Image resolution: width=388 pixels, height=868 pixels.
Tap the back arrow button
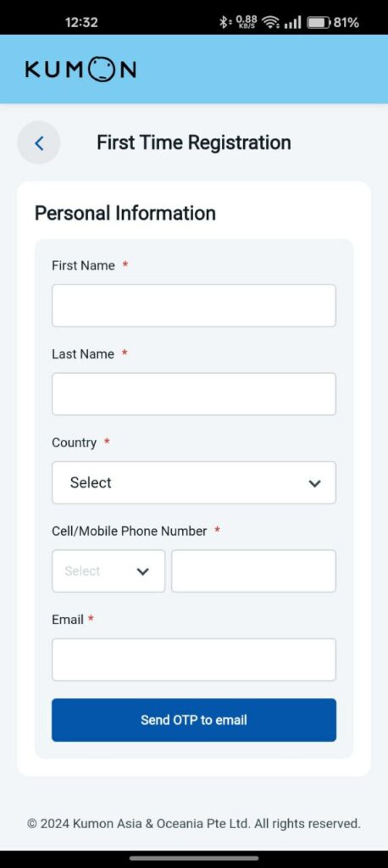pos(39,142)
